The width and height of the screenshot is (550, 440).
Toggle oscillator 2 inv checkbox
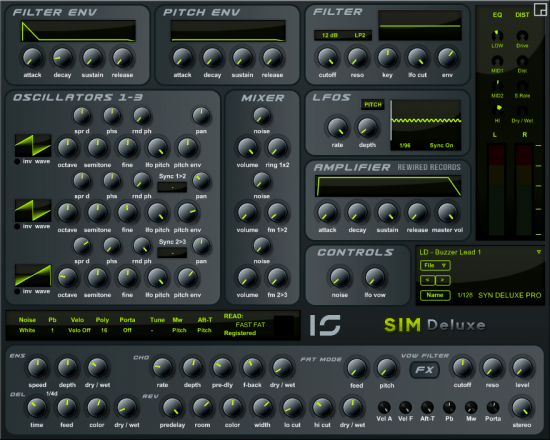[17, 227]
